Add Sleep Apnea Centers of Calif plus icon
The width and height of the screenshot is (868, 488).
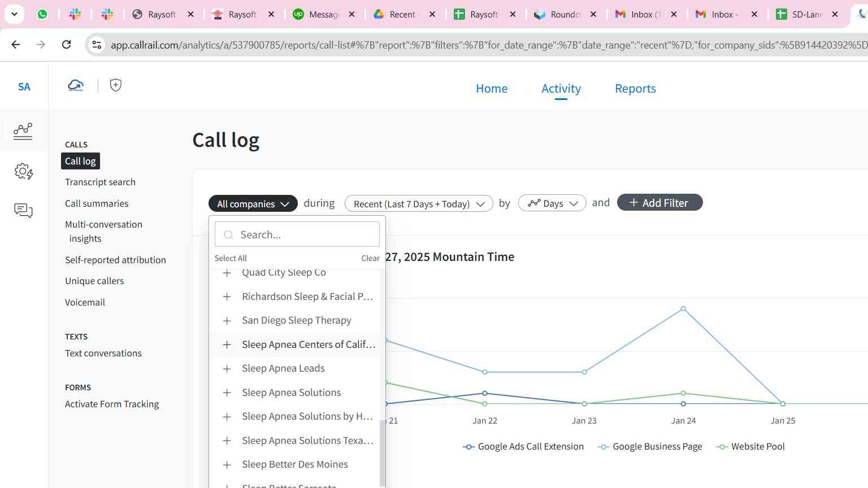[227, 345]
